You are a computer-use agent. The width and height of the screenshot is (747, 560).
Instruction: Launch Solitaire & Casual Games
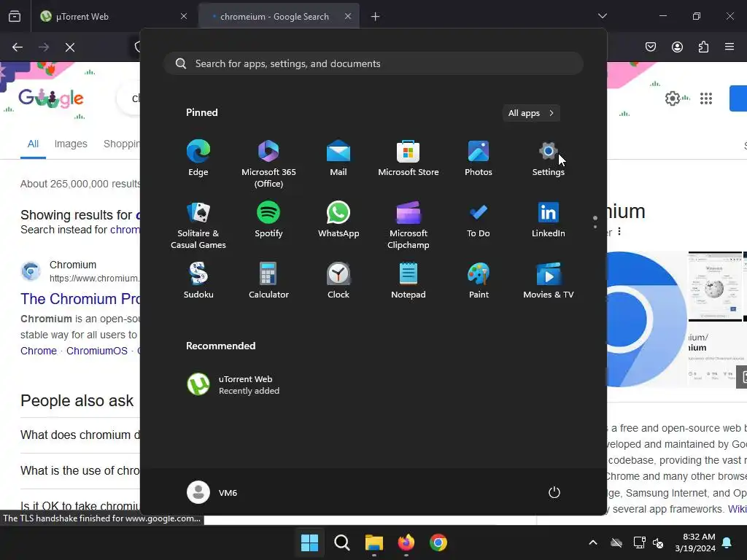coord(198,225)
